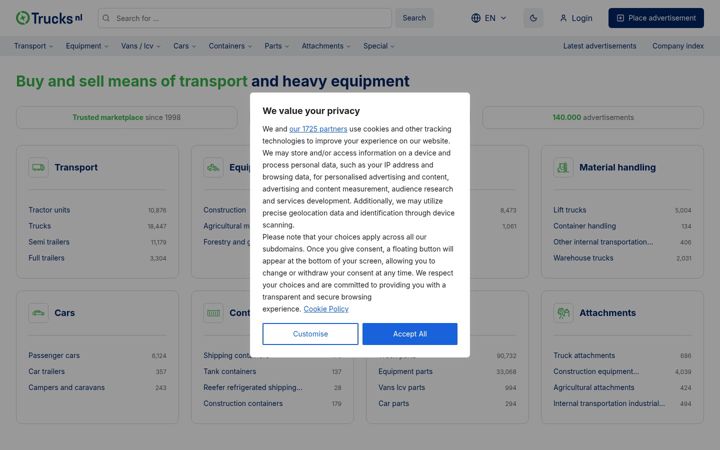Open Semi trailers listing
Screen dimensions: 720x450
coord(49,242)
